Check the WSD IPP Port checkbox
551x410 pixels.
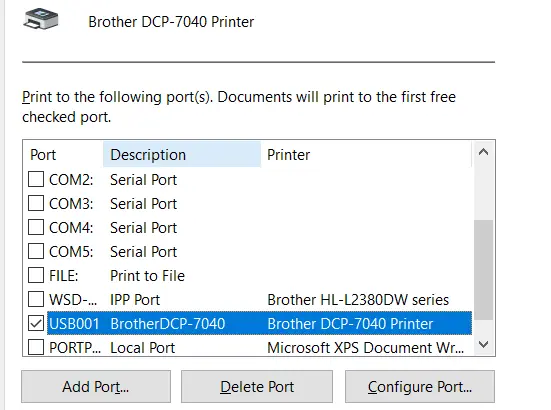coord(36,299)
